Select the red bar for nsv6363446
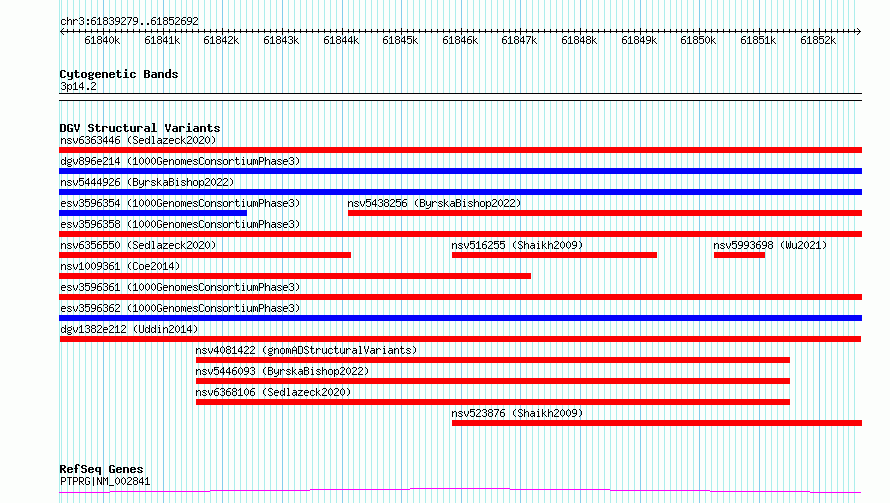The height and width of the screenshot is (503, 890). point(460,150)
